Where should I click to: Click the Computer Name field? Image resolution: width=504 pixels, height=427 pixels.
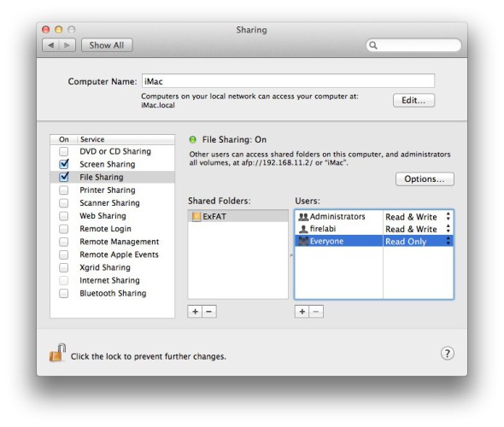pos(289,81)
